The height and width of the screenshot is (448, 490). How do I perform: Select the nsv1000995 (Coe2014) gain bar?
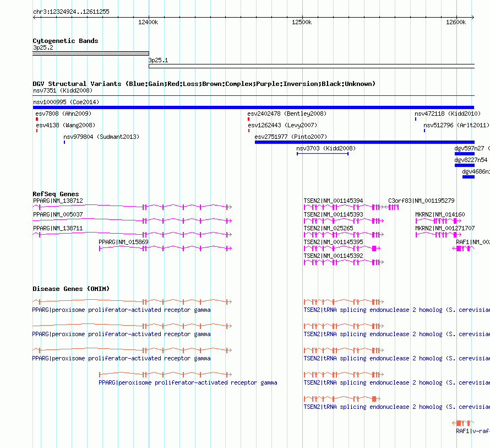(x=253, y=107)
